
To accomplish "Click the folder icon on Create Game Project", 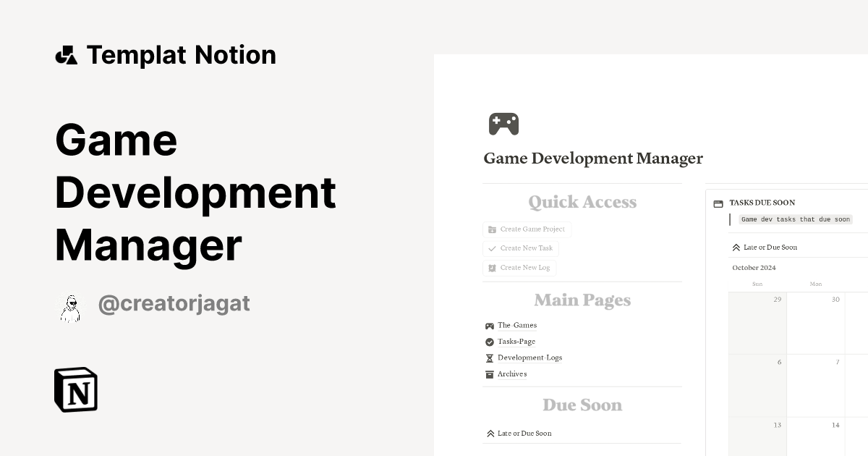I will point(491,229).
